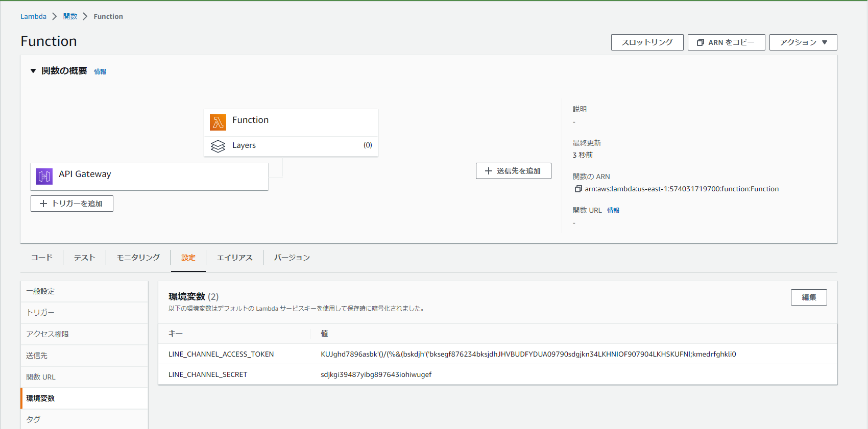The width and height of the screenshot is (868, 429).
Task: Click the 値 column header
Action: [x=324, y=334]
